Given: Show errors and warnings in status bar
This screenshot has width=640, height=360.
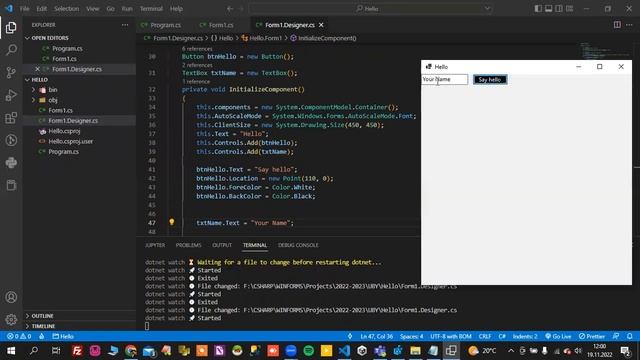Looking at the screenshot, I should pyautogui.click(x=19, y=336).
